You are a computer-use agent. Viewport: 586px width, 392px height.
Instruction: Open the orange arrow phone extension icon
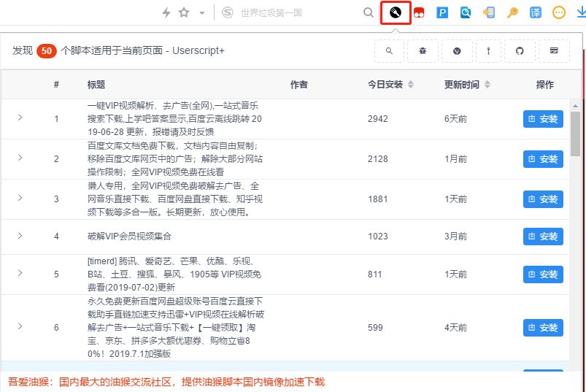489,12
